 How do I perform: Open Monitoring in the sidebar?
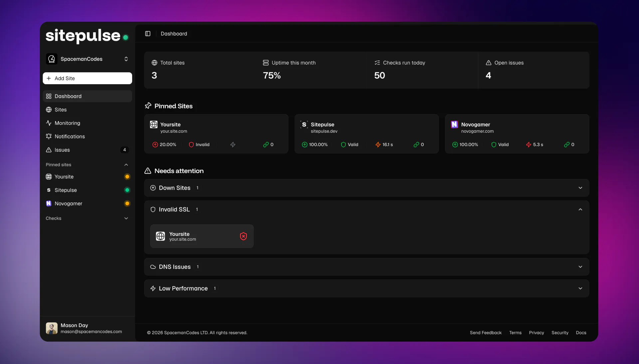tap(87, 123)
